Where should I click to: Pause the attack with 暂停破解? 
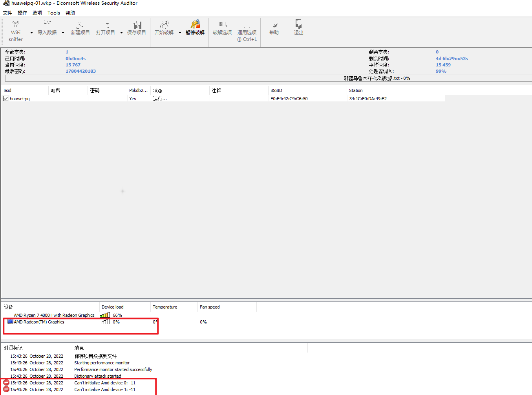(x=195, y=28)
